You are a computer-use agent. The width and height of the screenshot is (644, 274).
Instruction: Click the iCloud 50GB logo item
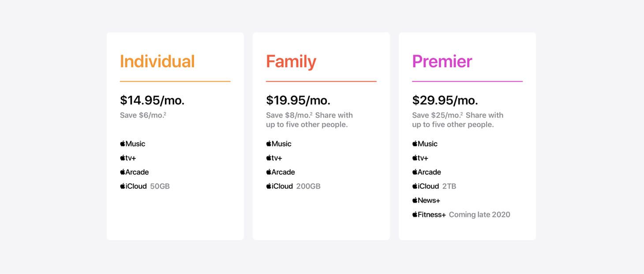click(x=145, y=186)
